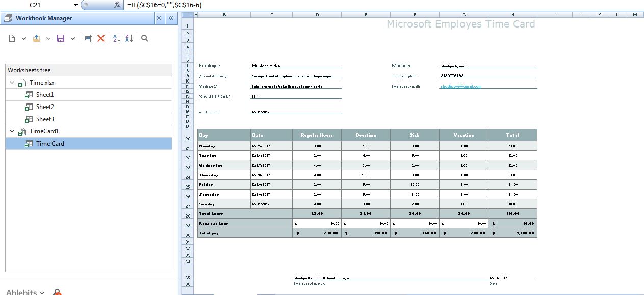Image resolution: width=644 pixels, height=295 pixels.
Task: Click the Name Box showing C21
Action: [36, 5]
